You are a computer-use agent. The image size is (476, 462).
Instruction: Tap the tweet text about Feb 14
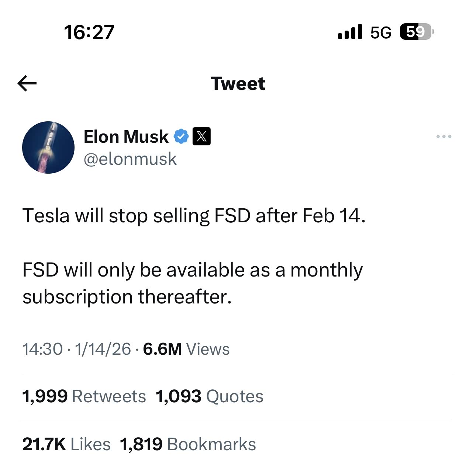(x=194, y=215)
